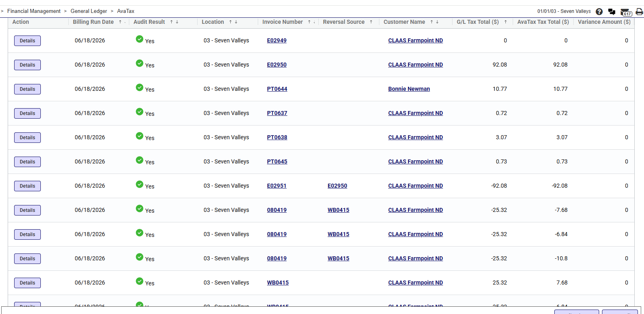Sort Location descending with down arrow

click(x=236, y=22)
